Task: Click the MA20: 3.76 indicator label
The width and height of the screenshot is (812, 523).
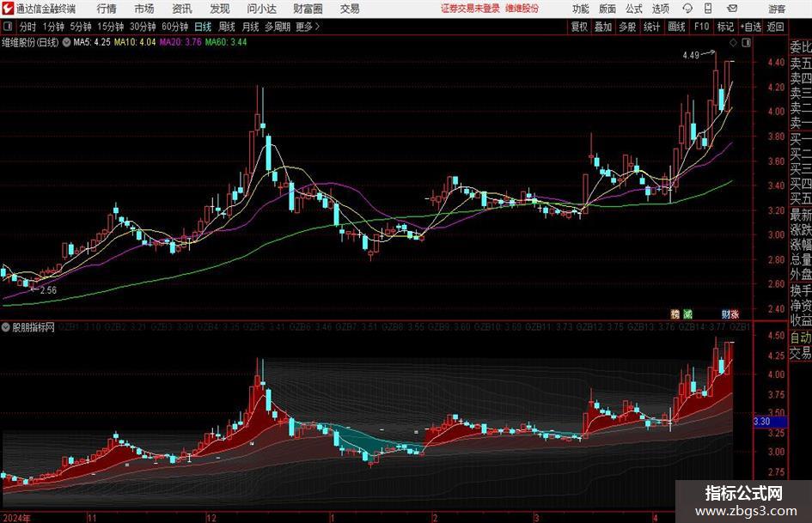Action: pos(180,42)
